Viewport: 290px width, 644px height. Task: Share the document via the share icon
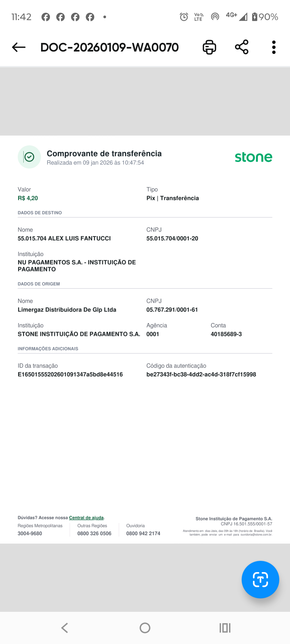click(x=242, y=47)
